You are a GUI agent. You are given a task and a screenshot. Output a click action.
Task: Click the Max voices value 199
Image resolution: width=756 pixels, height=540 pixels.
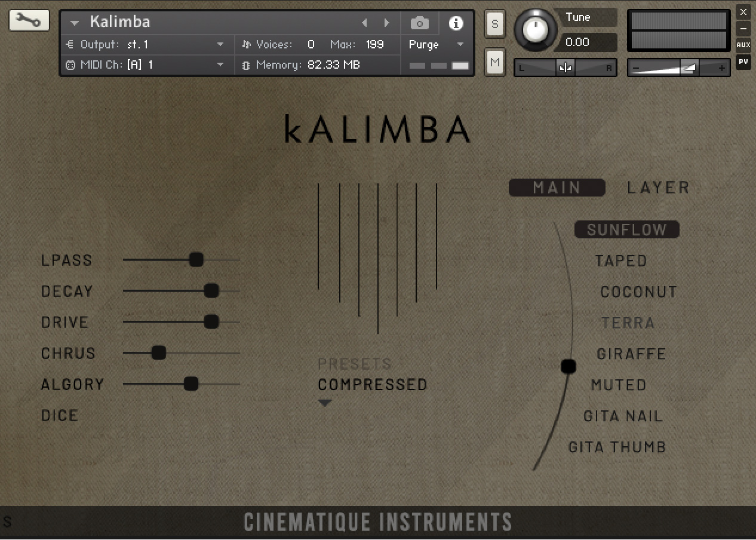point(375,45)
